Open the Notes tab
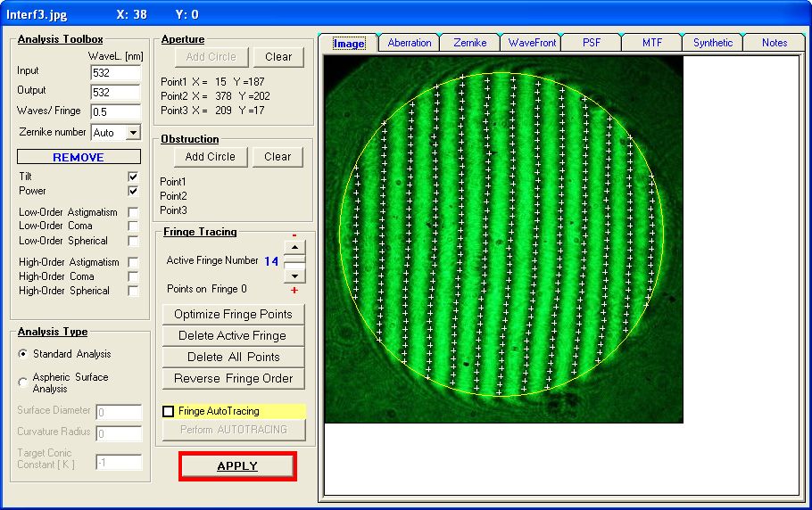The height and width of the screenshot is (510, 812). pos(775,43)
